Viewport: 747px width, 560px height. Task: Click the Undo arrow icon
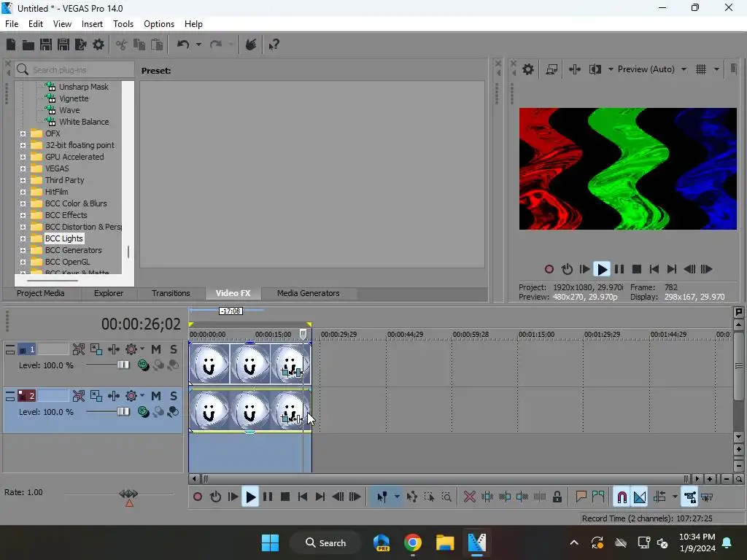pyautogui.click(x=183, y=44)
